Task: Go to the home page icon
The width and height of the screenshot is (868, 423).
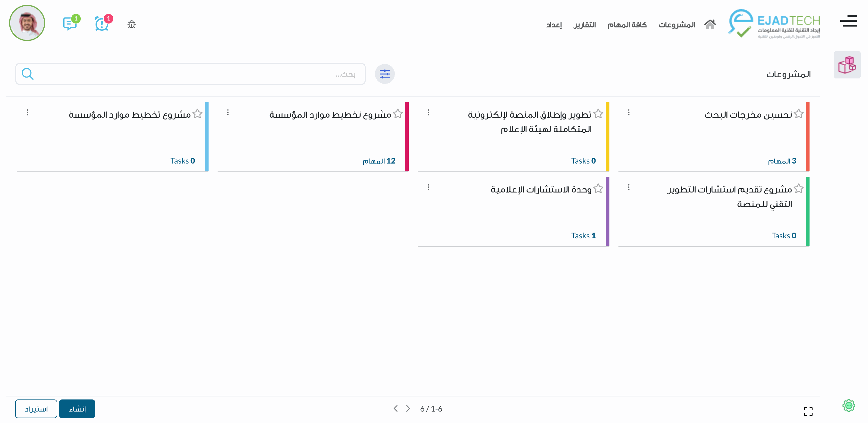Action: point(710,24)
